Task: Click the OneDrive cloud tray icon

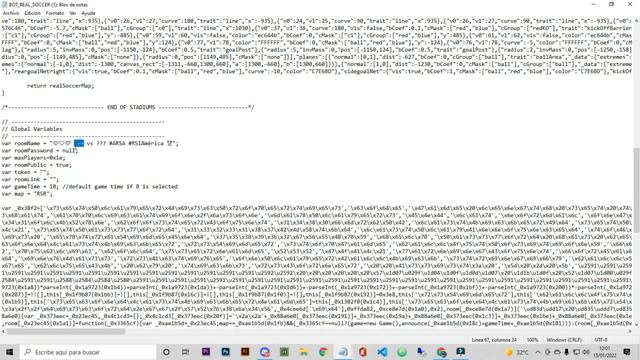Action: click(557, 352)
